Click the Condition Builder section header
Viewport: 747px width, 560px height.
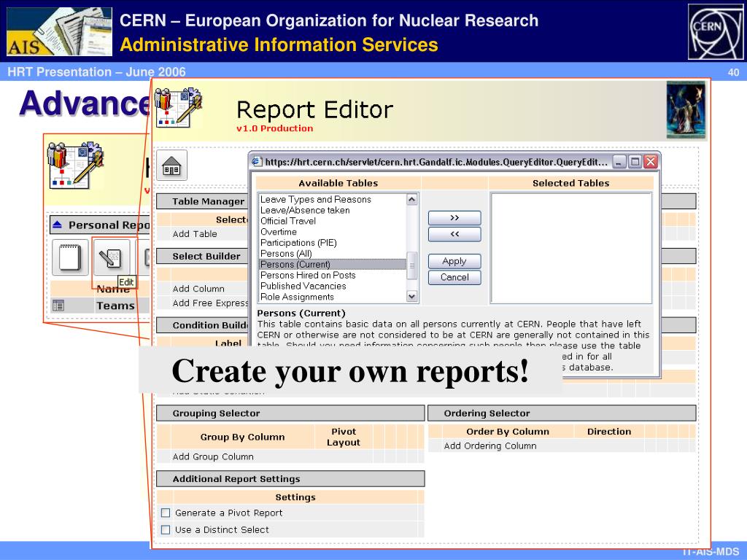[x=202, y=325]
